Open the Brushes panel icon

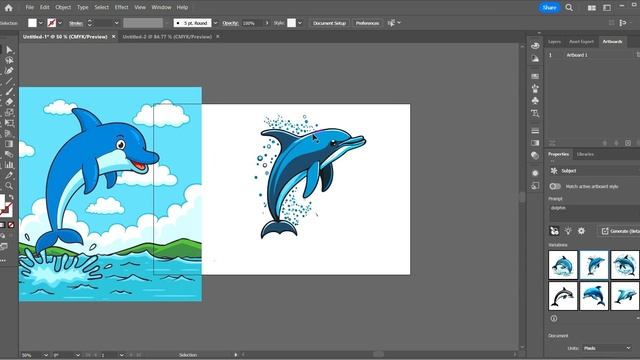click(x=535, y=88)
